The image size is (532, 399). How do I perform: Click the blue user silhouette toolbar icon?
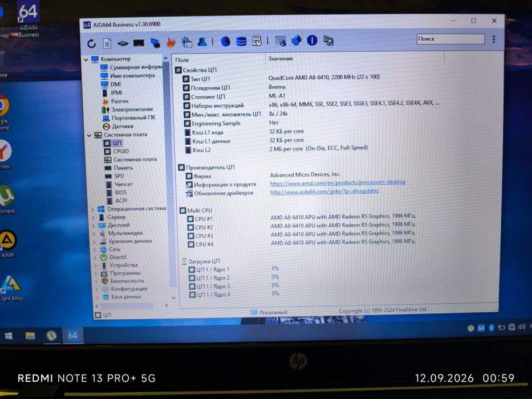coord(202,42)
